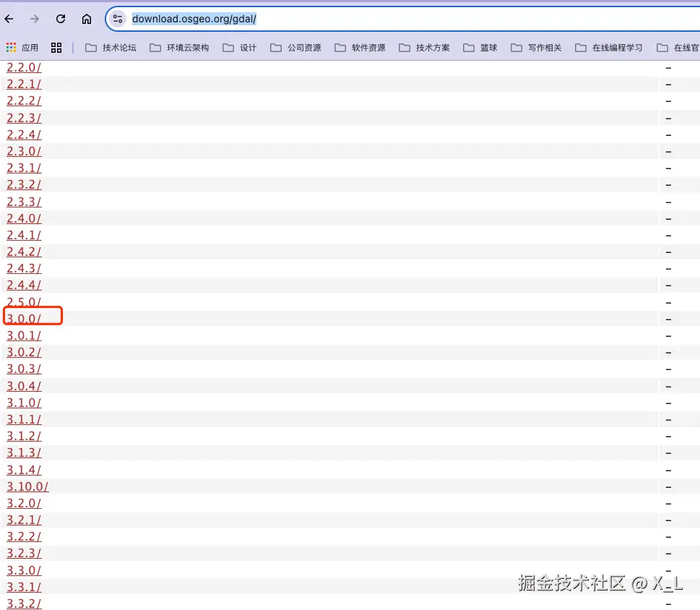Open the tab groups grid icon
Viewport: 700px width, 610px height.
[56, 47]
